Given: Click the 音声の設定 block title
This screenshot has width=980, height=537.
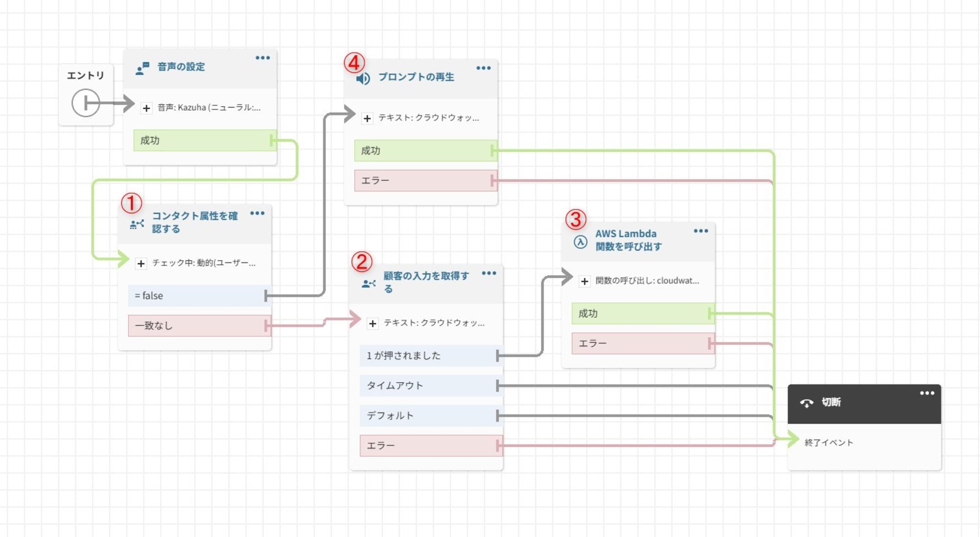Looking at the screenshot, I should pyautogui.click(x=181, y=67).
